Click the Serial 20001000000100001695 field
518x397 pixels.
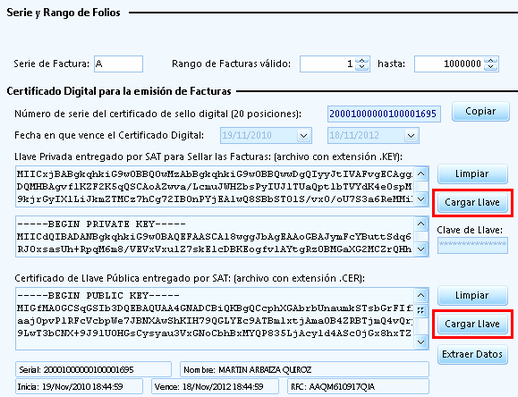[93, 370]
